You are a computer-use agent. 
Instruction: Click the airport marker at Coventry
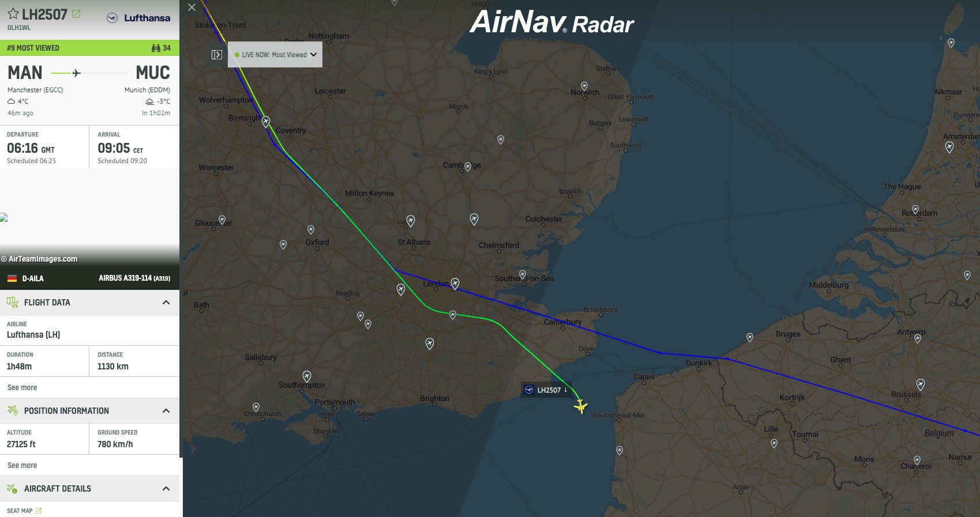pos(266,122)
